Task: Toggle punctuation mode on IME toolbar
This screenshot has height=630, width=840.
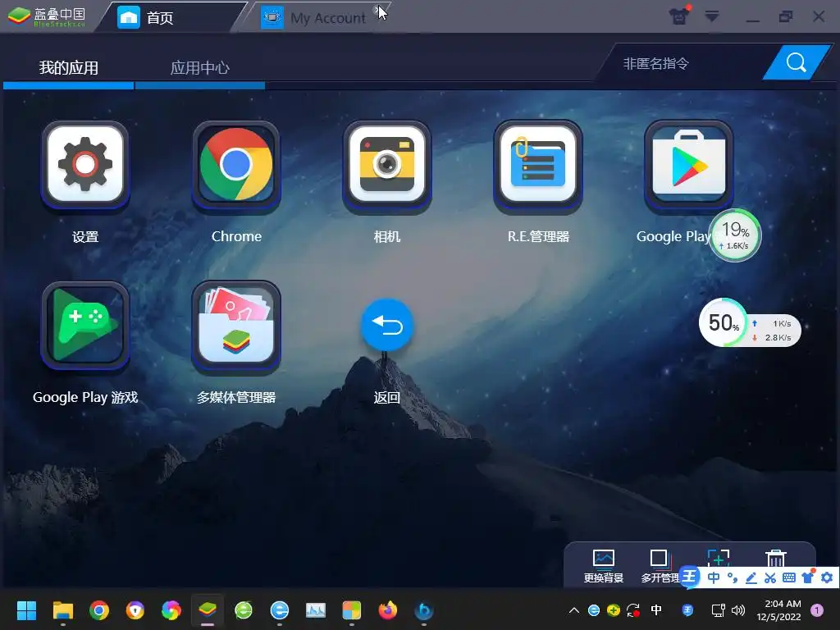Action: (733, 577)
